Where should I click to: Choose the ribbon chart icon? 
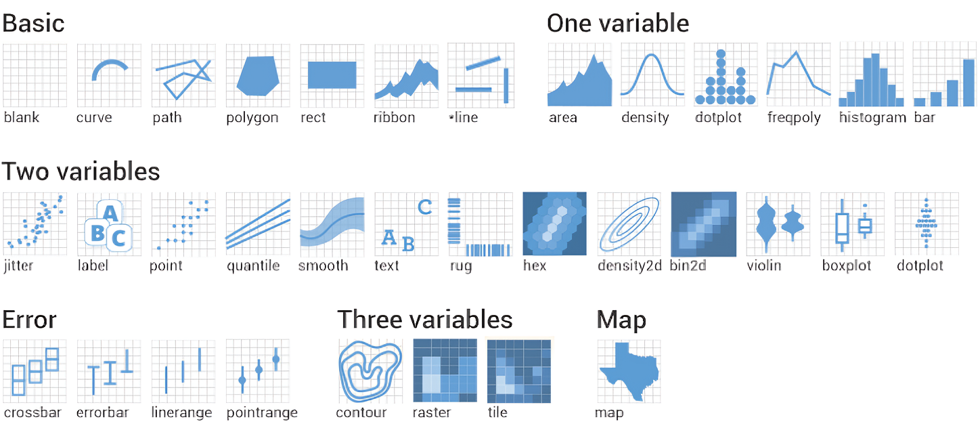tap(406, 75)
